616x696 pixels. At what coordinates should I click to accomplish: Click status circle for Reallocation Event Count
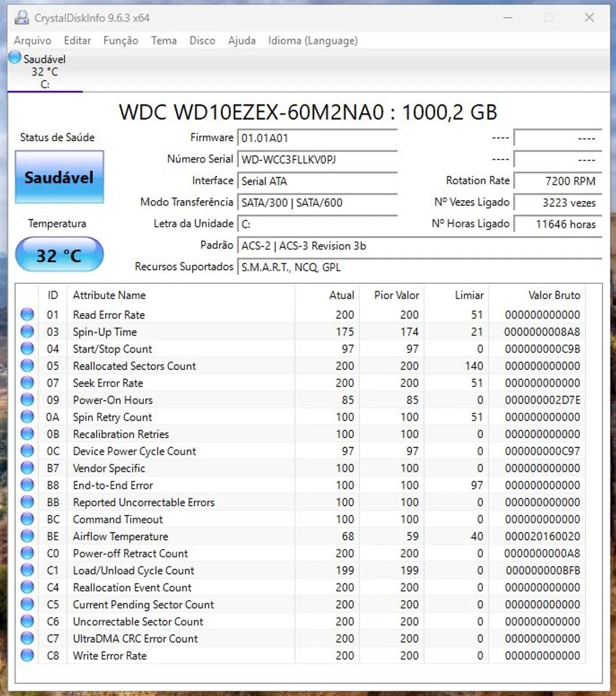coord(27,587)
